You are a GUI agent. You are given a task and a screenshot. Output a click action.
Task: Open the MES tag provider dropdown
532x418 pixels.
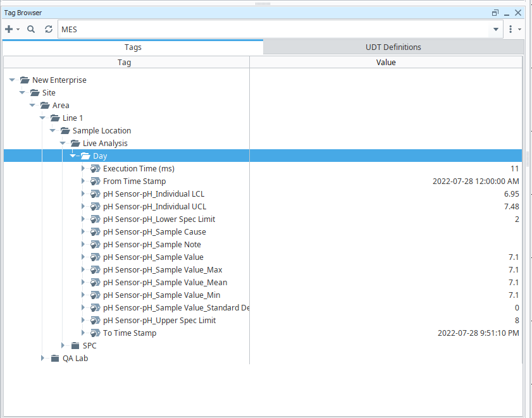coord(496,29)
